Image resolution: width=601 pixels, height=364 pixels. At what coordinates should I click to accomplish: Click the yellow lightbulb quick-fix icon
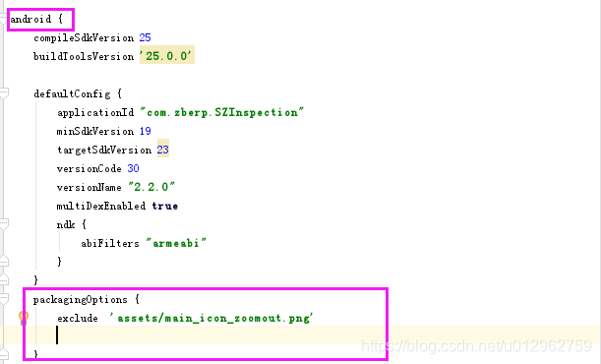click(24, 318)
